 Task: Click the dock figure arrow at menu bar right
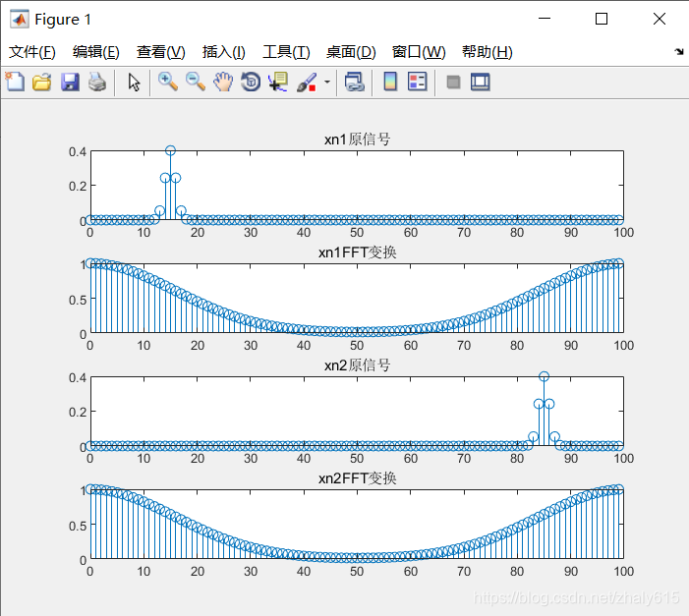click(x=679, y=52)
